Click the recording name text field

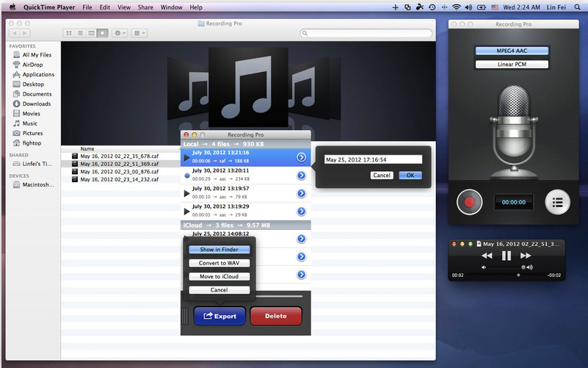[x=373, y=159]
